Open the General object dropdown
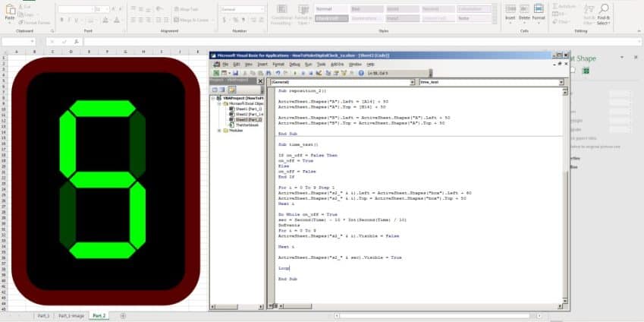The image size is (644, 322). click(x=412, y=81)
